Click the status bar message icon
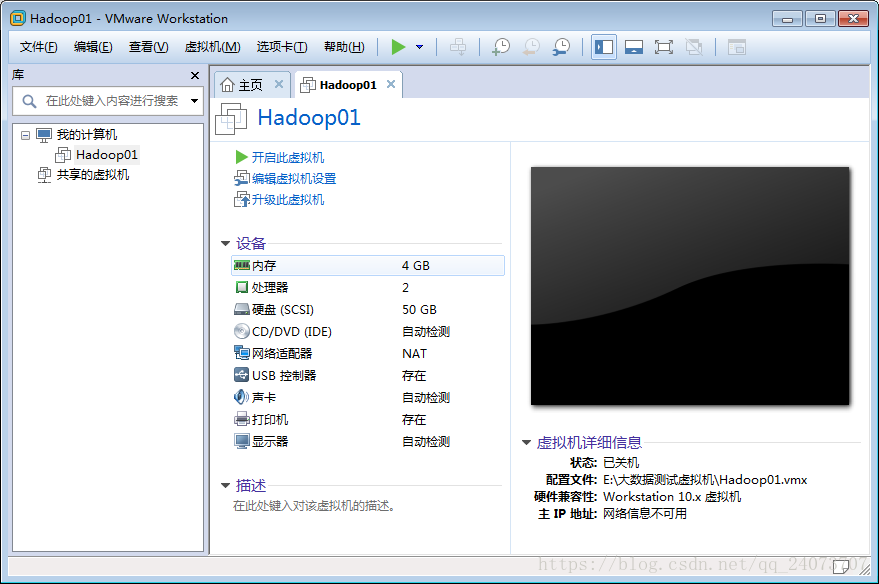879x584 pixels. (841, 567)
